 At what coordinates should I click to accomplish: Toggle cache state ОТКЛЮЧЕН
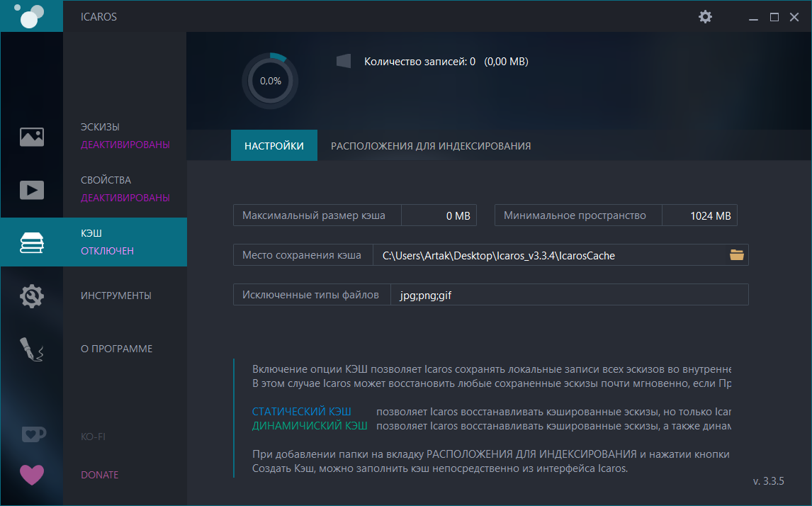(107, 251)
